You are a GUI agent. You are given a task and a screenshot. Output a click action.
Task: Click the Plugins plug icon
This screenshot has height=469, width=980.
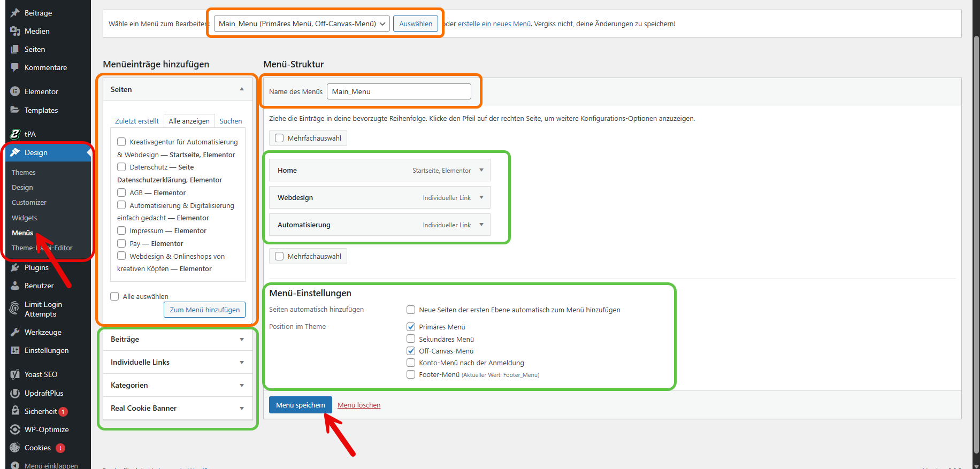coord(15,267)
